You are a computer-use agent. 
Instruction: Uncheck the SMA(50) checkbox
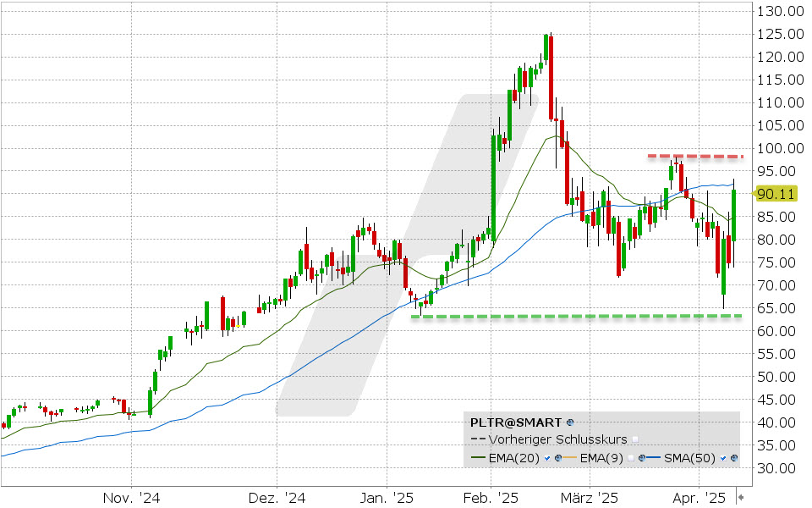[x=723, y=458]
